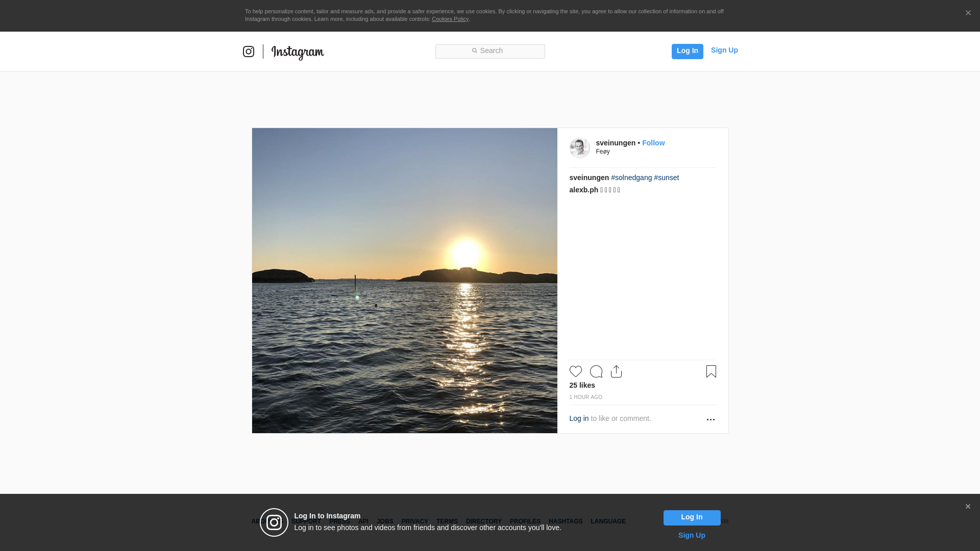Viewport: 980px width, 551px height.
Task: Open more options three-dot menu
Action: (710, 419)
